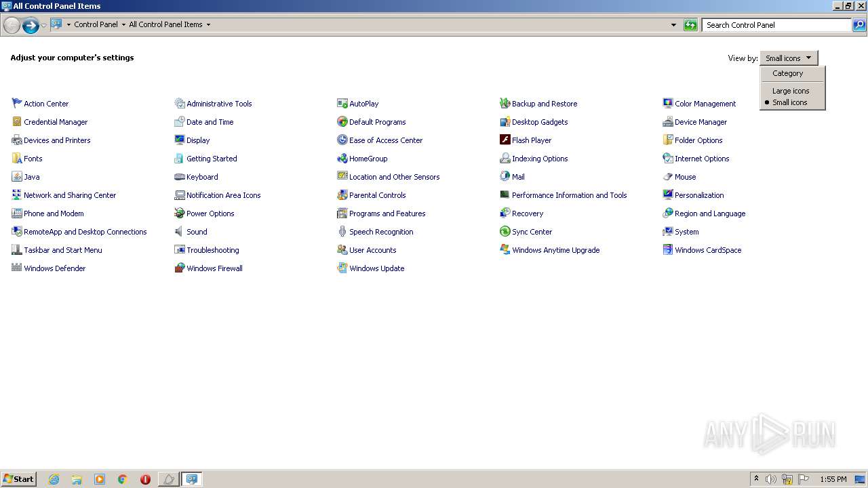Choose Large icons in View by menu
The width and height of the screenshot is (868, 488).
point(792,91)
